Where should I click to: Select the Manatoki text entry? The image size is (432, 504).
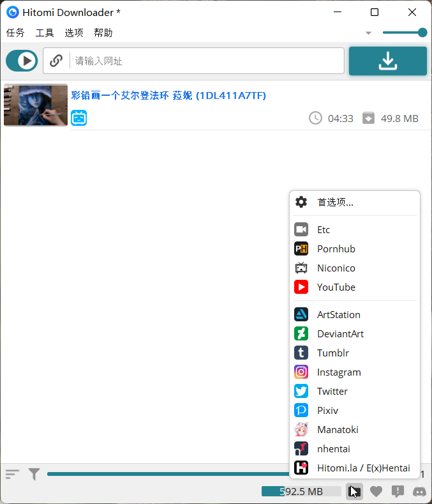(x=338, y=430)
